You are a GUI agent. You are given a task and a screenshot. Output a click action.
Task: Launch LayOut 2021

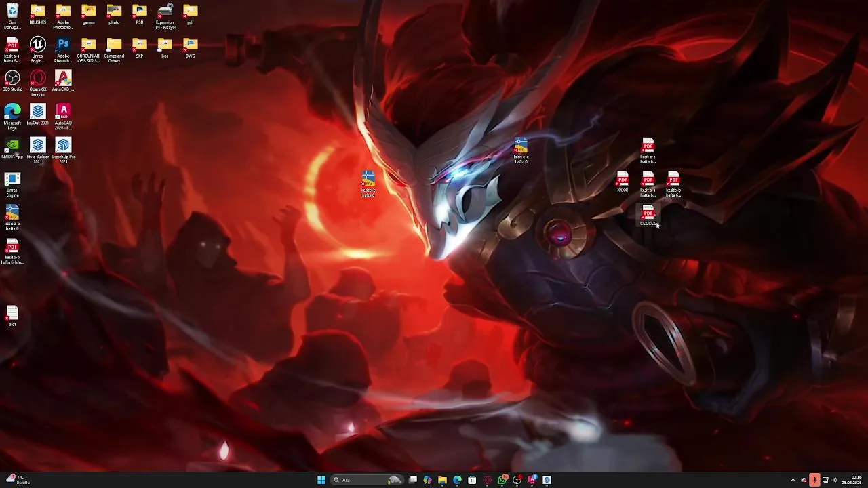[x=38, y=115]
